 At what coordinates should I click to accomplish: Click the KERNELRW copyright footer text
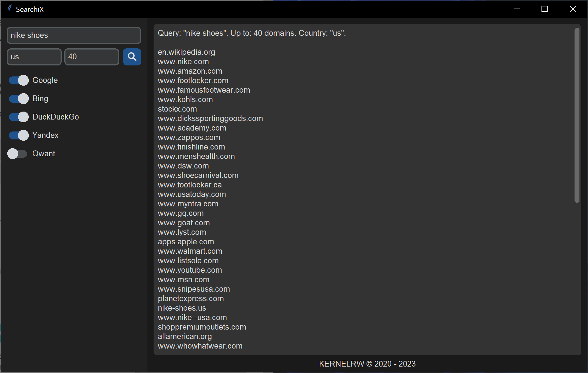click(x=367, y=364)
